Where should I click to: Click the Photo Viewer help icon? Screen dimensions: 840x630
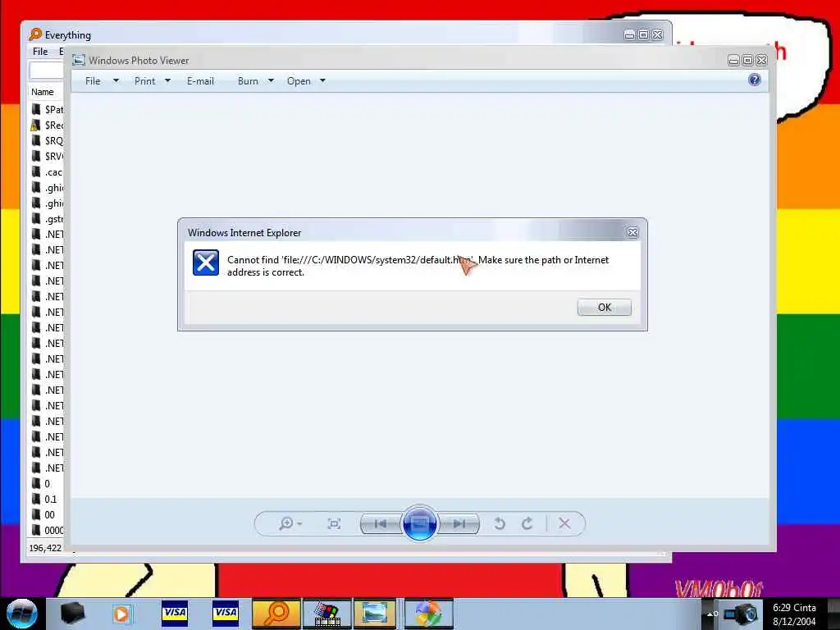point(755,80)
